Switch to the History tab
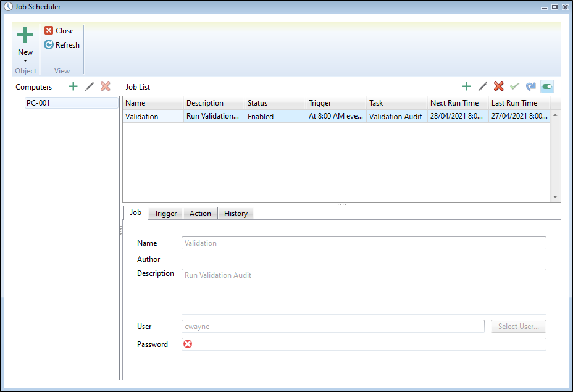This screenshot has width=573, height=392. coord(236,214)
